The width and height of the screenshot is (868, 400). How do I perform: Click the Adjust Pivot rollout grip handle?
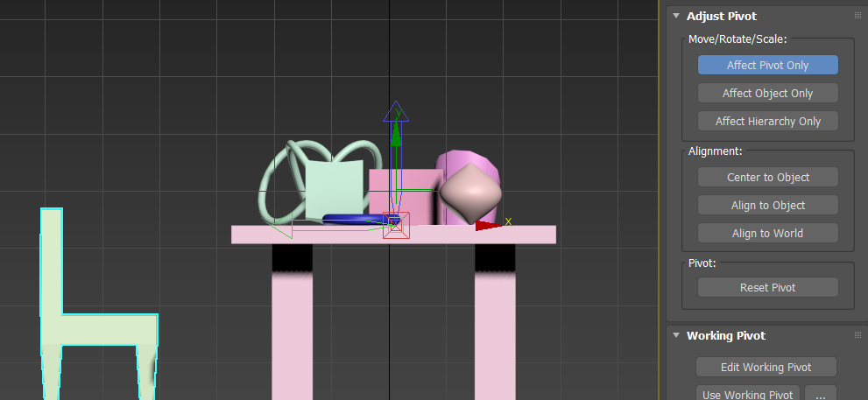(x=858, y=16)
